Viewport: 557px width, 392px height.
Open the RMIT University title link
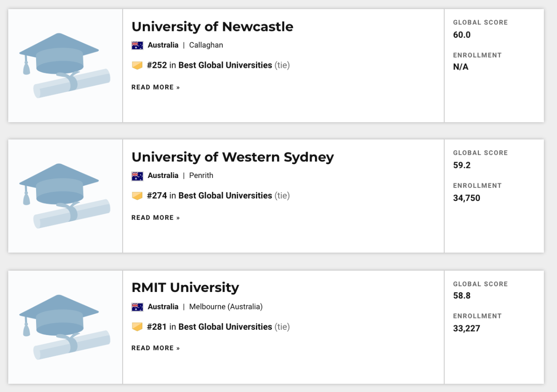185,288
